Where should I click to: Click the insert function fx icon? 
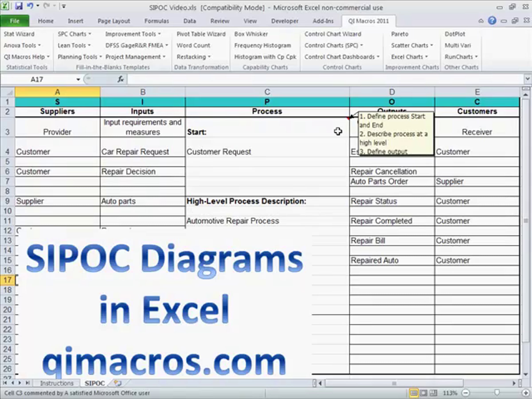[x=121, y=79]
